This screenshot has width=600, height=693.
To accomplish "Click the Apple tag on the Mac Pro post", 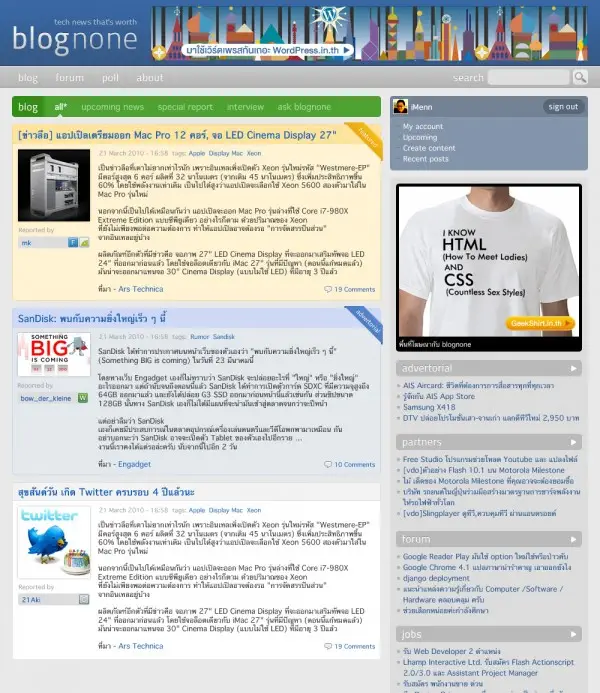I will click(197, 153).
